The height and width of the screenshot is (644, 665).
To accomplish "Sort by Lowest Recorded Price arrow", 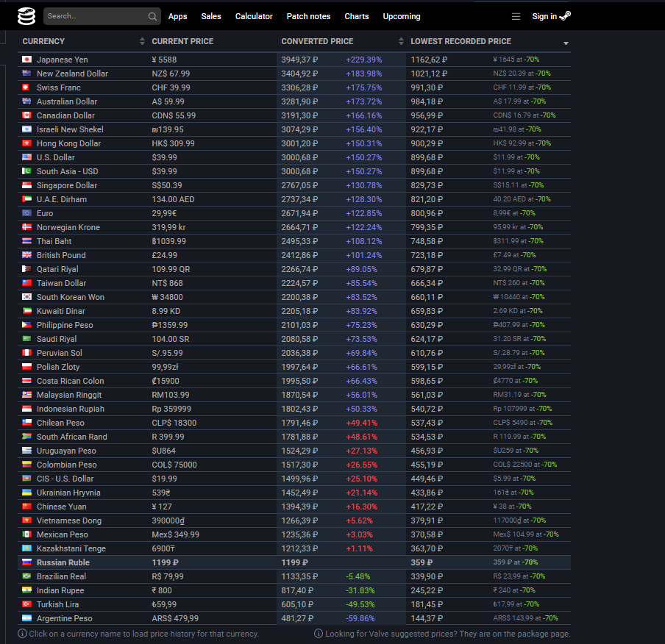I will click(x=566, y=43).
